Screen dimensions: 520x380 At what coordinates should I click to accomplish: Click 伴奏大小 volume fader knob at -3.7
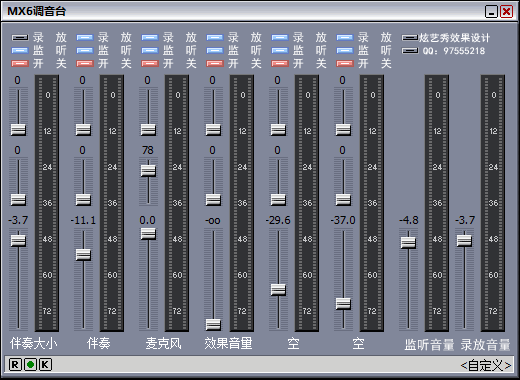point(18,241)
